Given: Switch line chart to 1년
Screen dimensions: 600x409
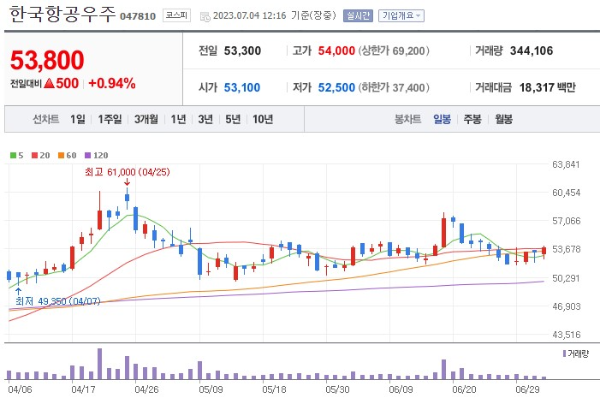Looking at the screenshot, I should [178, 119].
